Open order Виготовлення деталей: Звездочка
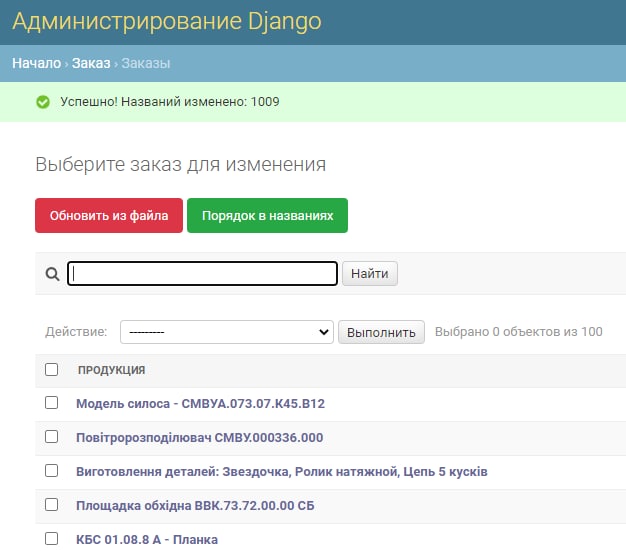The height and width of the screenshot is (556, 626). pos(282,471)
